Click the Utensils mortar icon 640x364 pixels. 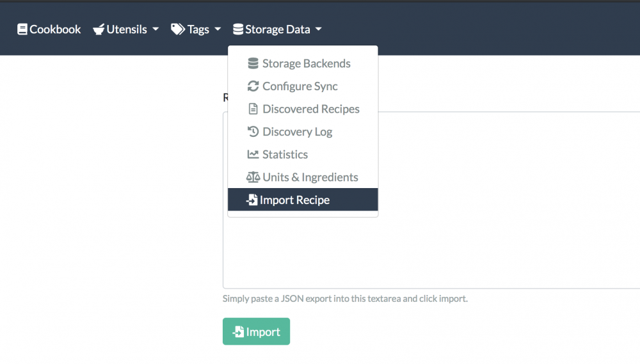[99, 29]
